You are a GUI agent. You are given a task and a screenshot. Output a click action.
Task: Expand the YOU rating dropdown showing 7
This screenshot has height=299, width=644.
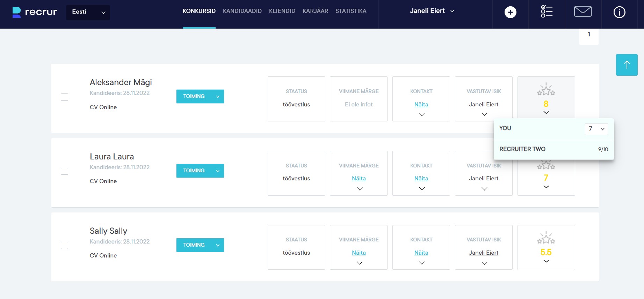point(596,129)
